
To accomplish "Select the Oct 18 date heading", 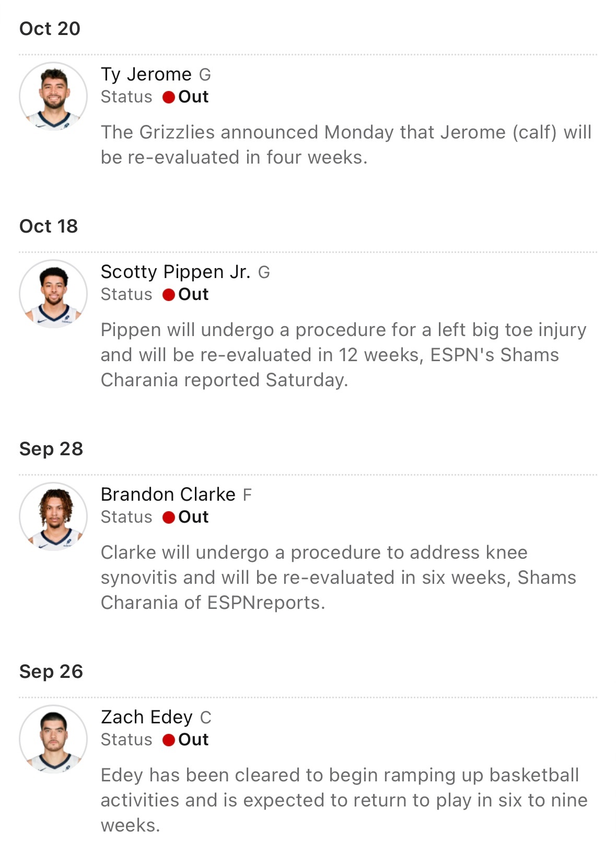I will [49, 226].
